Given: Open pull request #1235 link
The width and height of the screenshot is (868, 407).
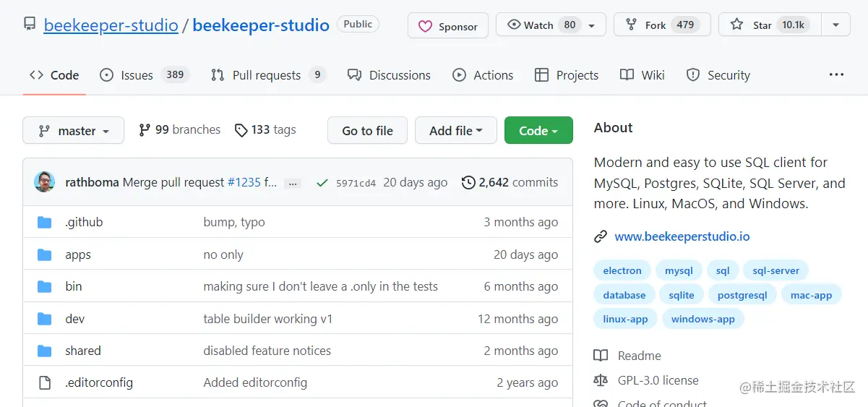Looking at the screenshot, I should [x=244, y=182].
